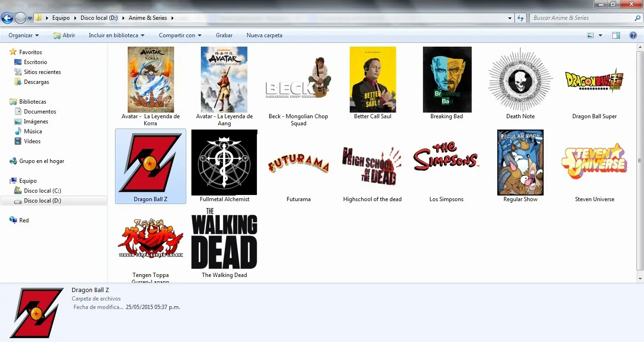This screenshot has height=342, width=644.
Task: Change the view with the views icon
Action: pyautogui.click(x=590, y=35)
